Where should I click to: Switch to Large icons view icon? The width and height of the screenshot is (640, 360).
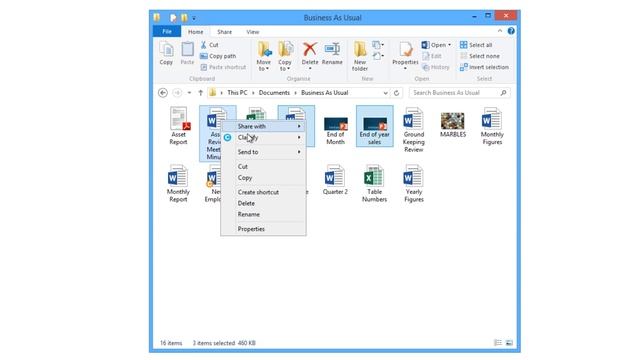click(509, 343)
